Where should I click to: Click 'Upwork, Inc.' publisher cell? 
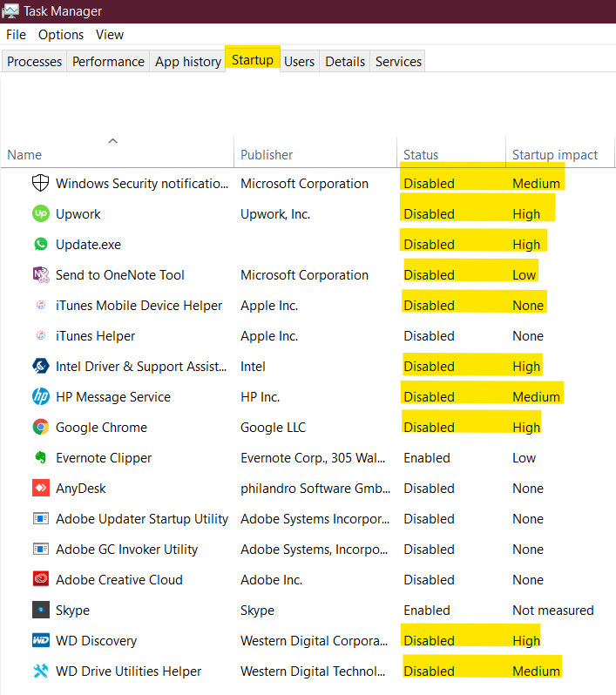[x=275, y=214]
